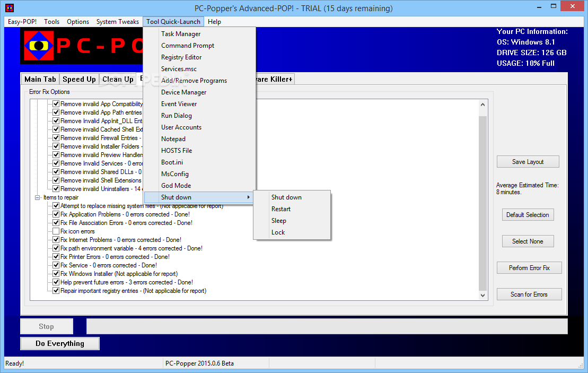The width and height of the screenshot is (588, 373).
Task: Choose Shut down in the submenu
Action: (292, 197)
